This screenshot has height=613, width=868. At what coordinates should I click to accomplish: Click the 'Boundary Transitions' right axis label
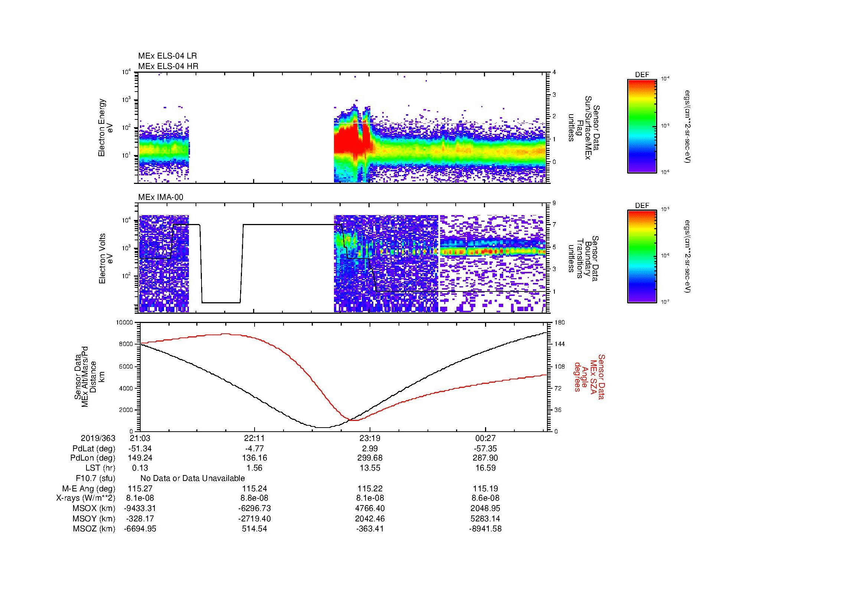tap(583, 259)
